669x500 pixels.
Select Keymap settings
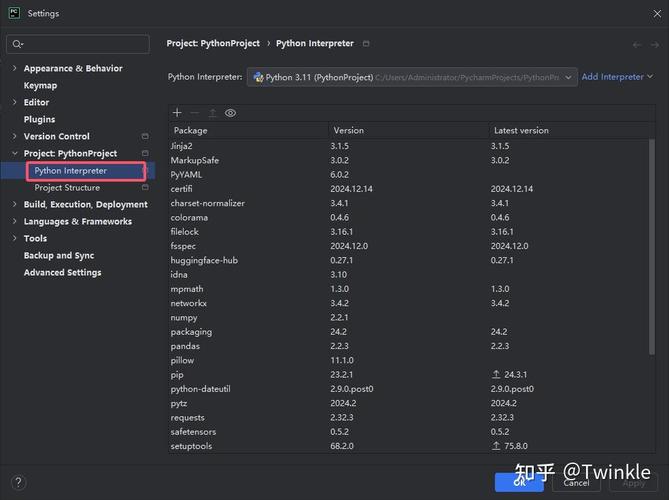(x=41, y=85)
